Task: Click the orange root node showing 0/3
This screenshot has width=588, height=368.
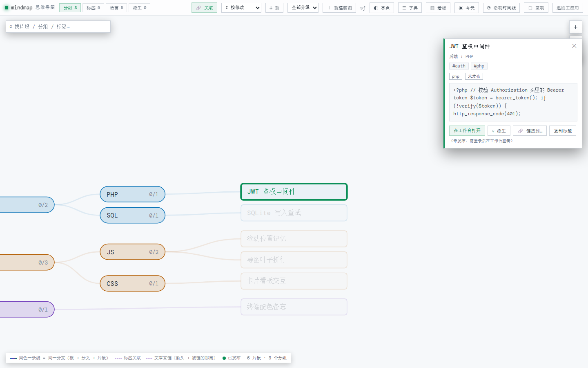Action: point(27,263)
